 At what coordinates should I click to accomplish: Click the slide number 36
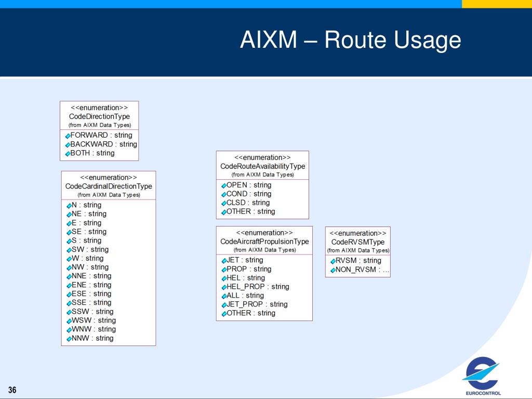12,390
